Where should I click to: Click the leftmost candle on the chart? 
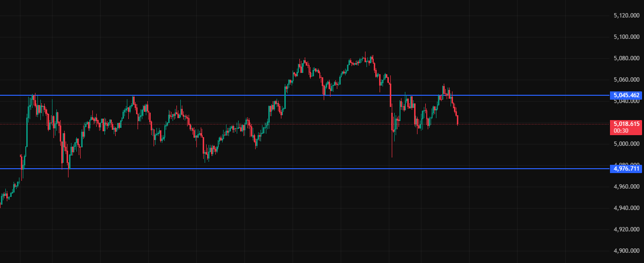(x=1, y=202)
